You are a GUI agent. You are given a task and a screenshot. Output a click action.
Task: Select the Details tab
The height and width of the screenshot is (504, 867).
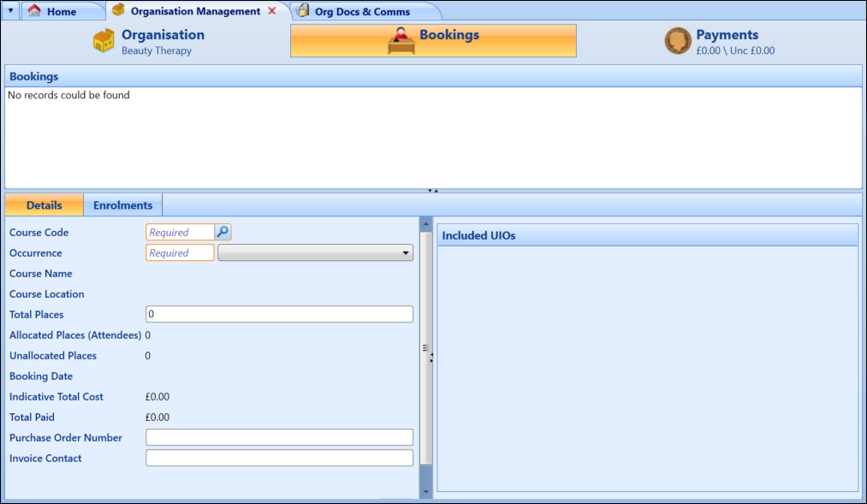44,205
